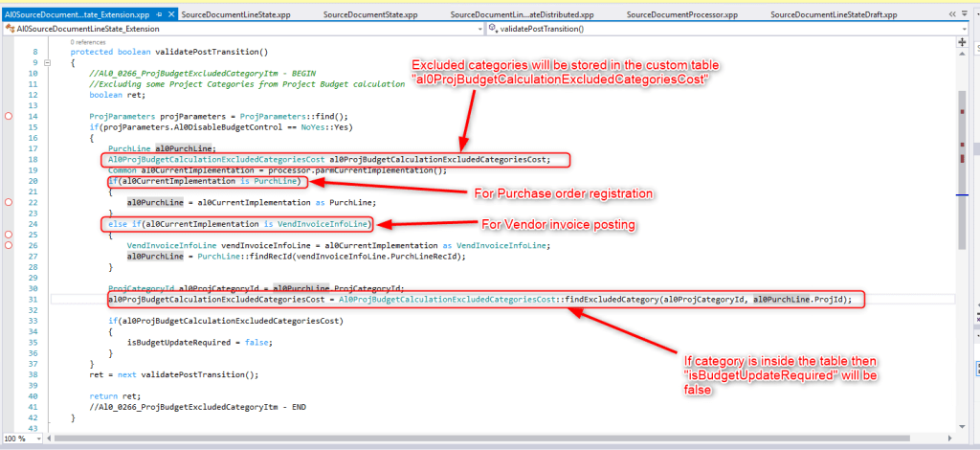
Task: Switch to SourceDocumentProcessor.xpp tab
Action: click(x=680, y=15)
